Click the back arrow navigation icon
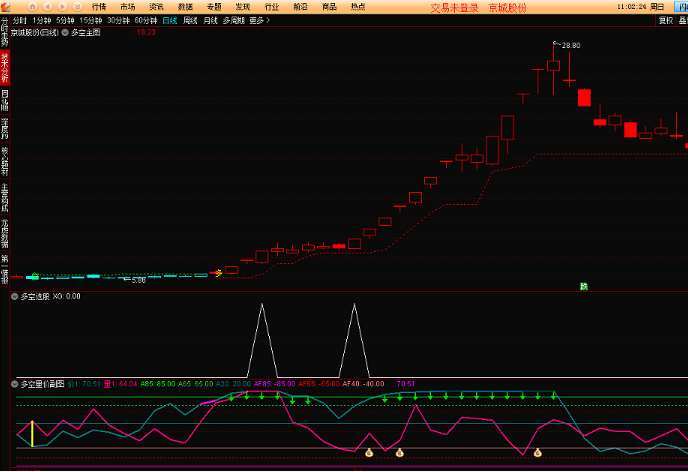The image size is (688, 472). click(47, 6)
